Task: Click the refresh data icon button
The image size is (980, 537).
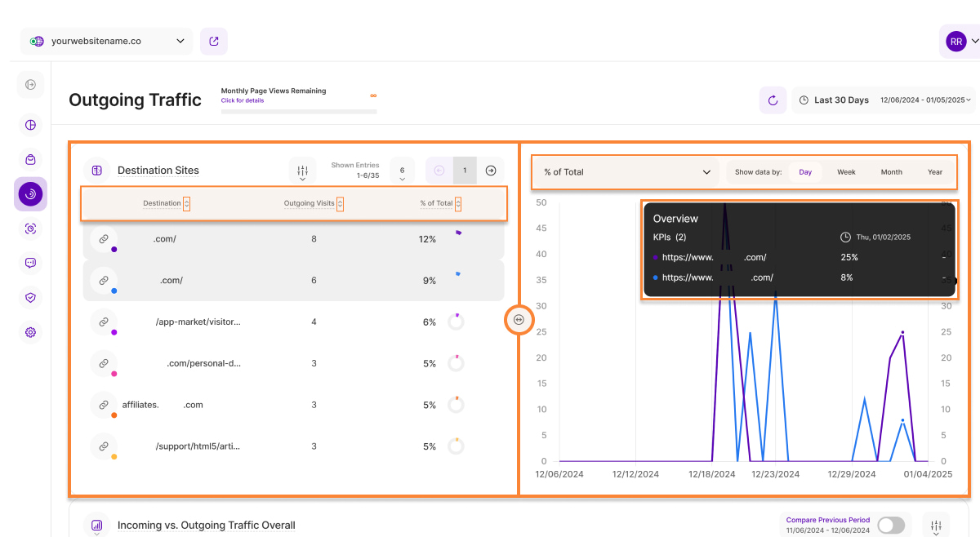Action: (x=773, y=100)
